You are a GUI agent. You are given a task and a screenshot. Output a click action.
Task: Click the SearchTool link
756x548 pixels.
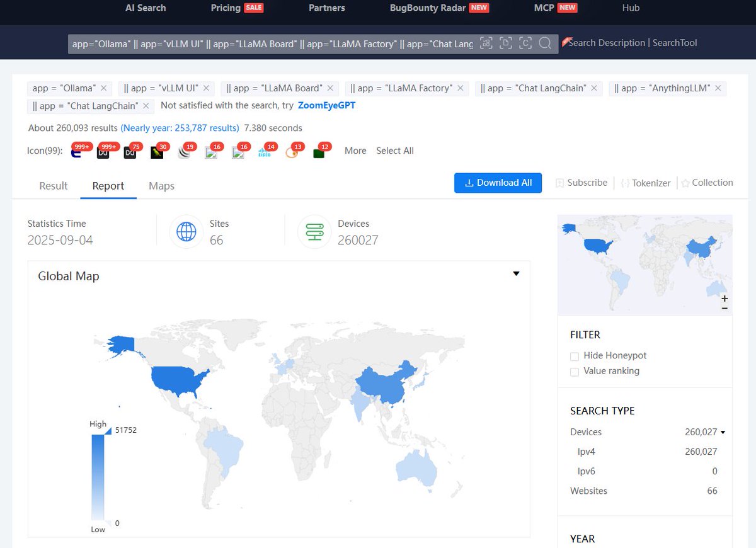point(675,43)
